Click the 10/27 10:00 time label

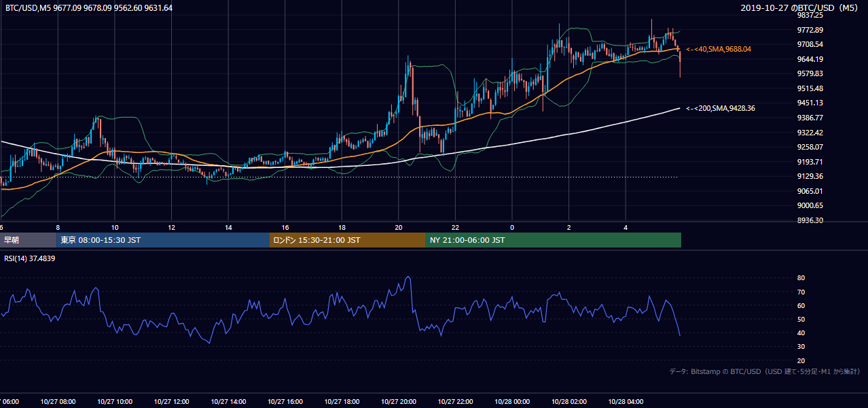click(115, 401)
